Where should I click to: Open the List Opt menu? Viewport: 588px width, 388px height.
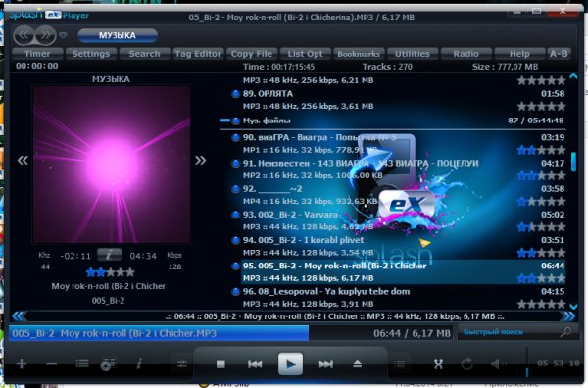pos(305,54)
